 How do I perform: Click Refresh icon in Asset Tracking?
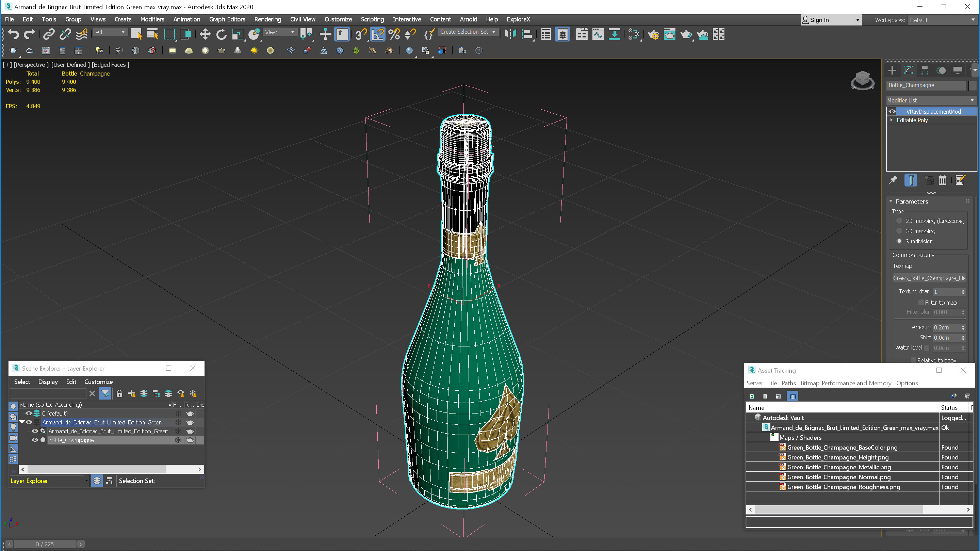pyautogui.click(x=752, y=396)
